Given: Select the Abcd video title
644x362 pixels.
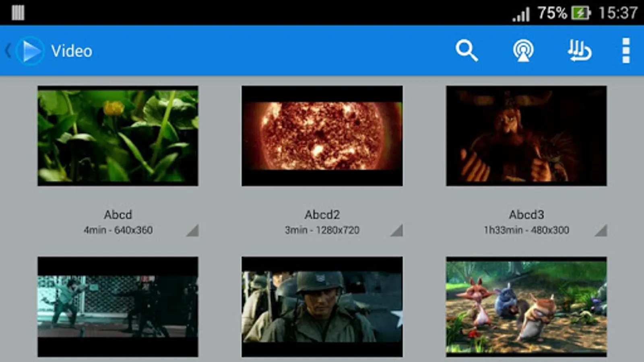Looking at the screenshot, I should pos(118,214).
